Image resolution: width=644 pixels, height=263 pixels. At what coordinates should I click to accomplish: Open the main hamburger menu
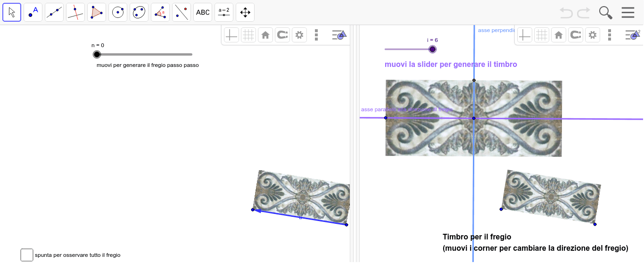point(627,13)
